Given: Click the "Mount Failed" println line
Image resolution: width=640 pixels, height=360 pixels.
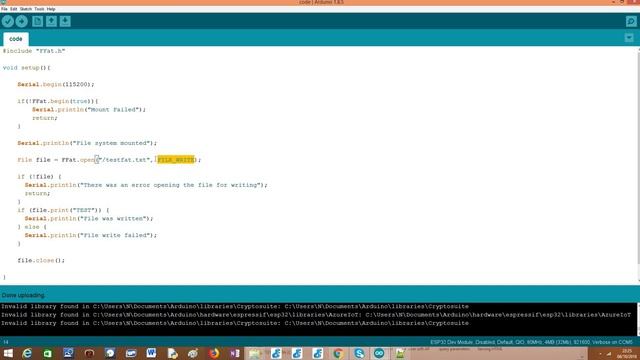Looking at the screenshot, I should [89, 109].
